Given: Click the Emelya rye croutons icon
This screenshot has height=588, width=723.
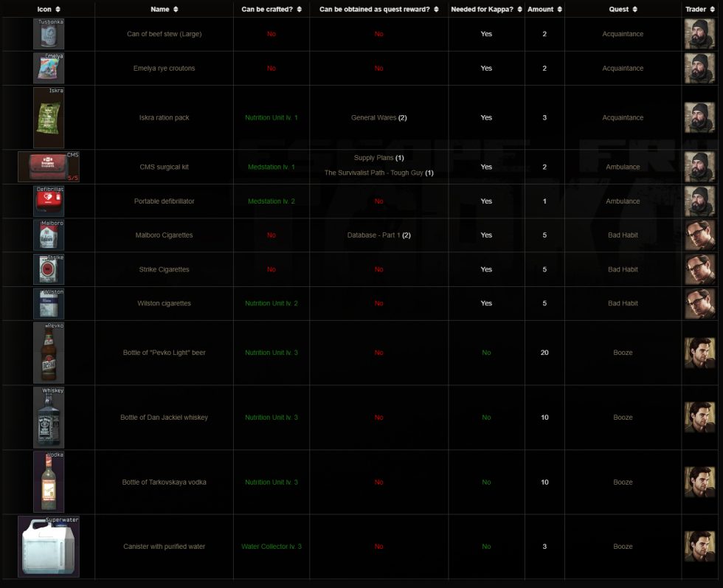Looking at the screenshot, I should (x=48, y=68).
